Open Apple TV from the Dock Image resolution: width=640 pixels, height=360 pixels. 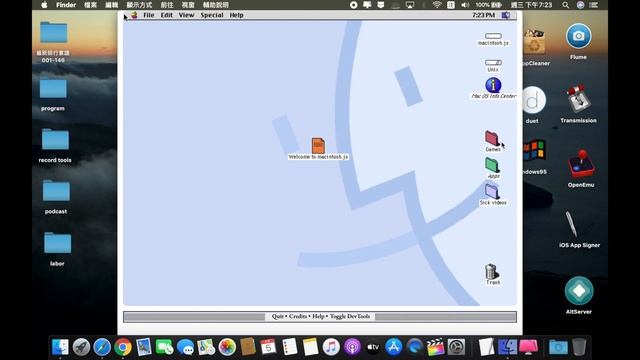(373, 347)
